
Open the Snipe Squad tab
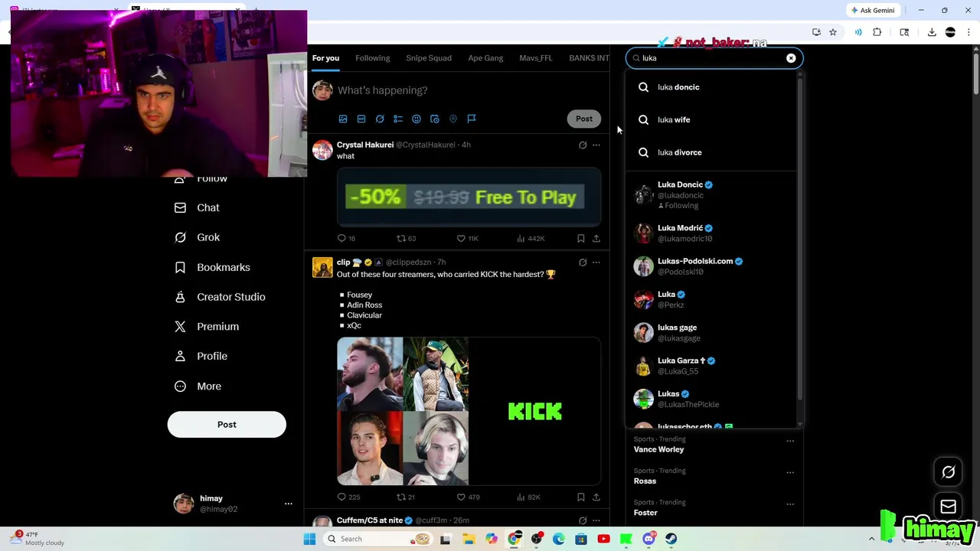[x=429, y=58]
